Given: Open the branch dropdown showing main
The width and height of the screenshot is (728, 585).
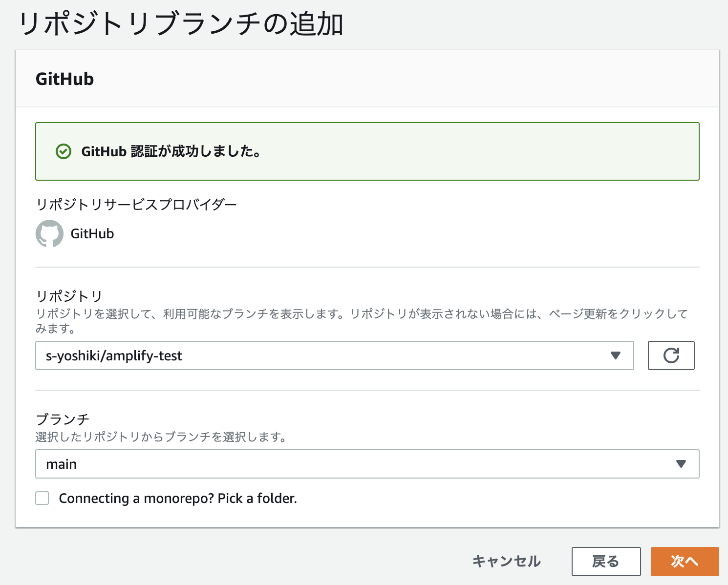Looking at the screenshot, I should pos(367,464).
